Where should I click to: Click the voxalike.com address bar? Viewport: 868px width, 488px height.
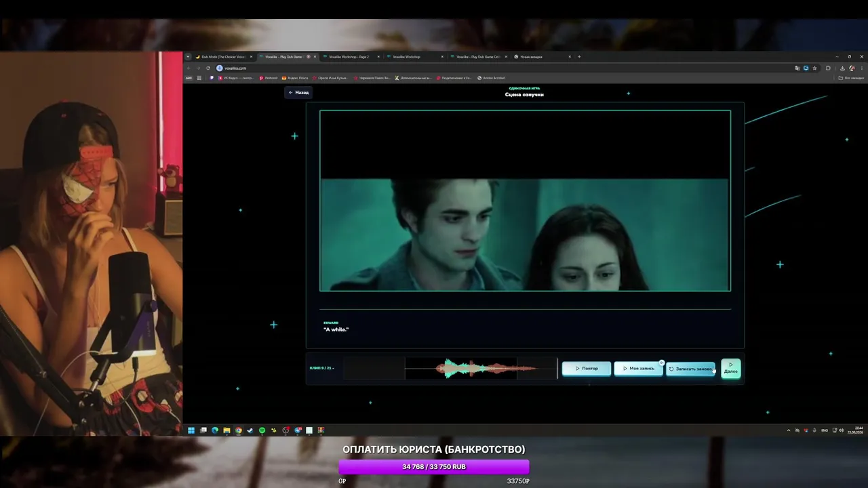pyautogui.click(x=505, y=68)
